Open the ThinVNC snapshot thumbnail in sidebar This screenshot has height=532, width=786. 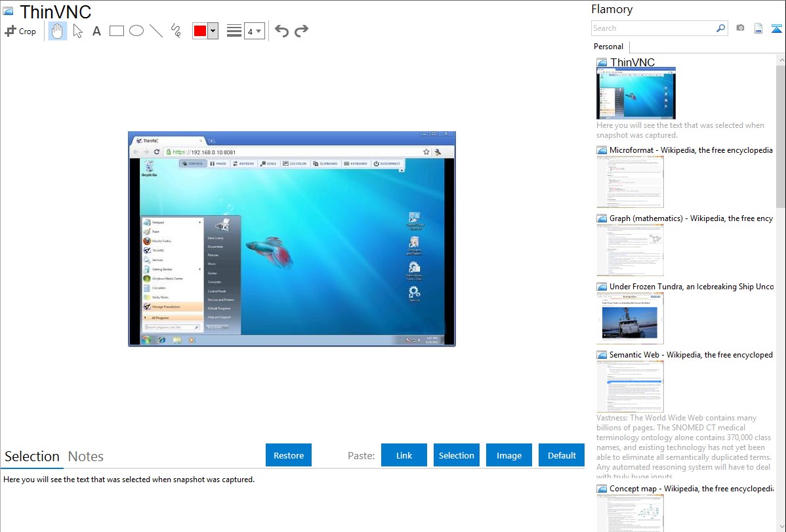point(636,93)
